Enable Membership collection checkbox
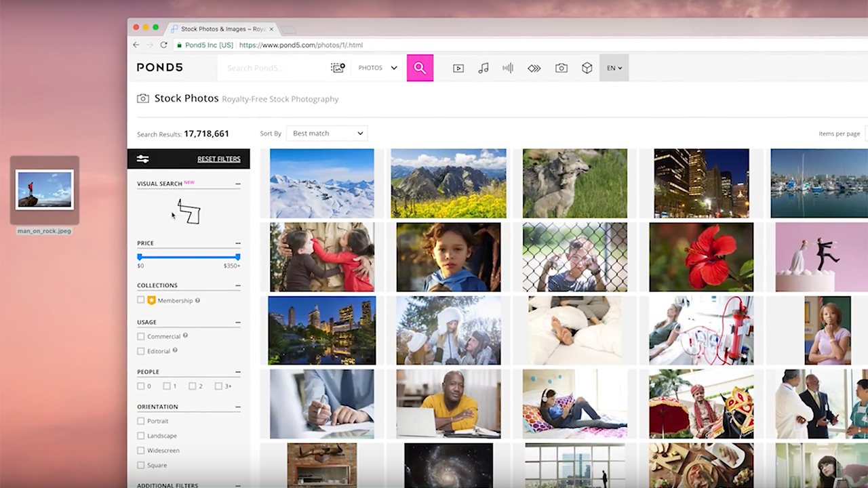 pos(141,300)
